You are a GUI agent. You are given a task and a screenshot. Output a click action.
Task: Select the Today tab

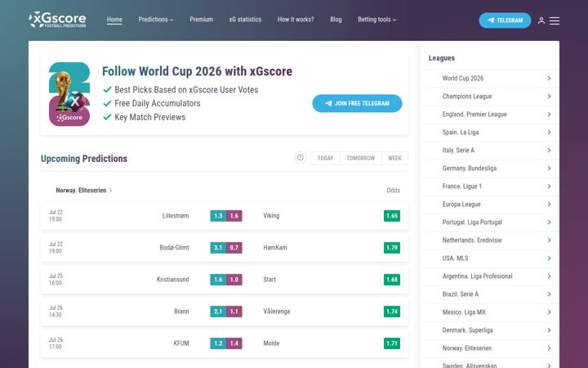point(325,158)
